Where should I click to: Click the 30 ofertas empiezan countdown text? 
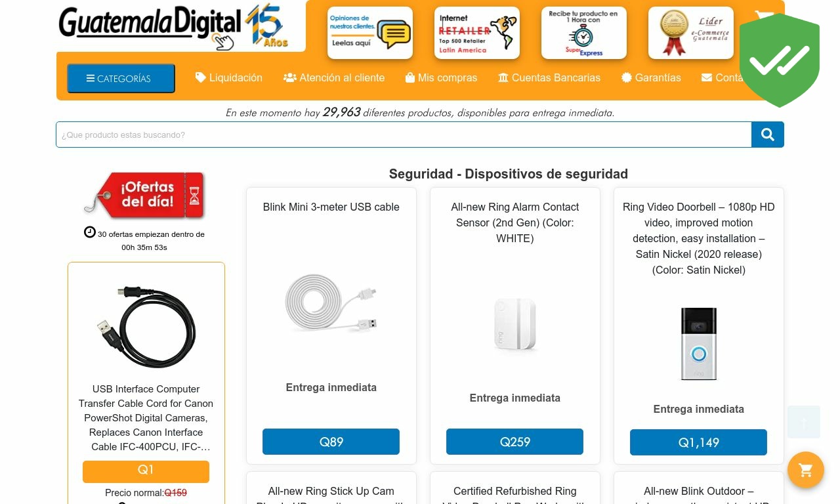coord(151,241)
